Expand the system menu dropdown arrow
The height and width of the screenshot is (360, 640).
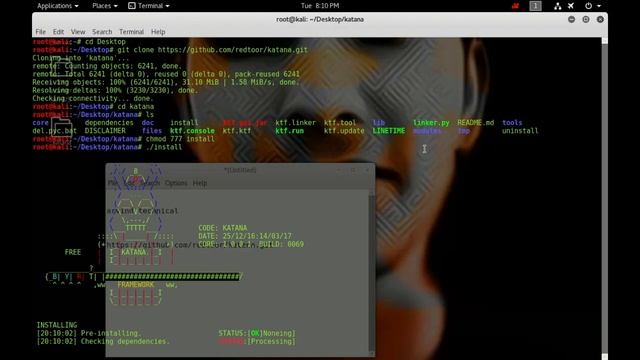[599, 6]
